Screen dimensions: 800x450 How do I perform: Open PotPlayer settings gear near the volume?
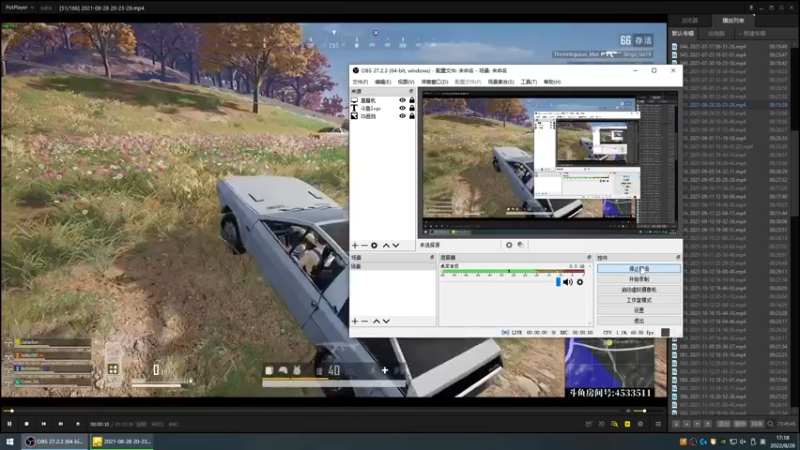click(640, 424)
